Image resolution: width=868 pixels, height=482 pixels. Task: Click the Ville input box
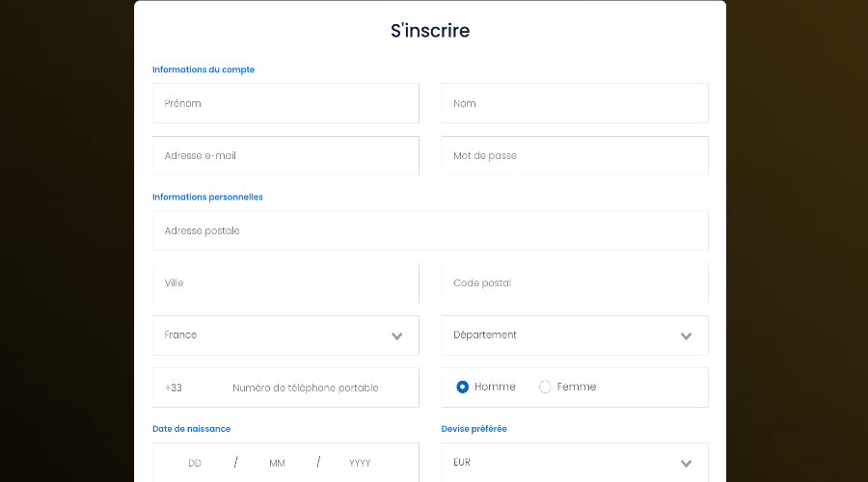pyautogui.click(x=285, y=282)
